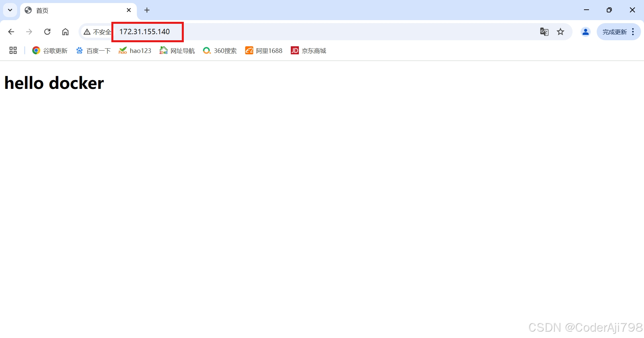Open the Chrome three-dot menu
The width and height of the screenshot is (644, 338).
(633, 32)
